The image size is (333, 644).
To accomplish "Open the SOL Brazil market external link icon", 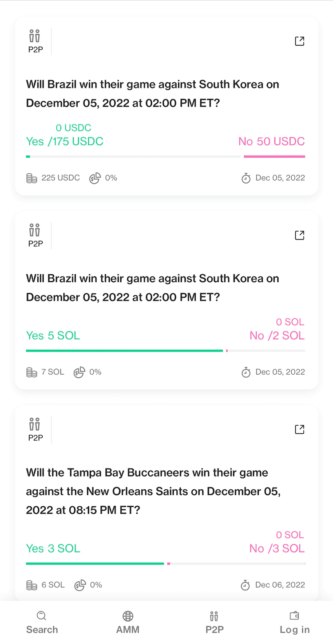I will tap(300, 235).
